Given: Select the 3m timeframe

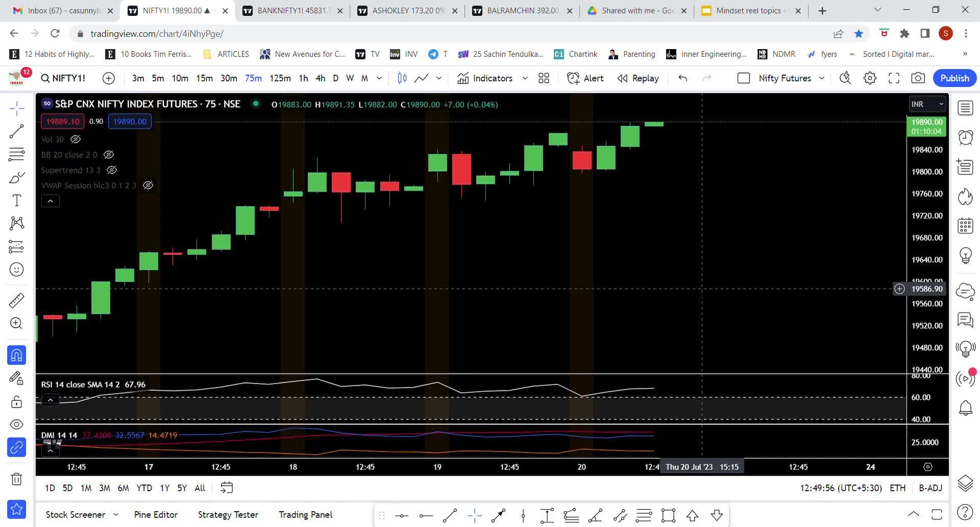Looking at the screenshot, I should click(138, 78).
